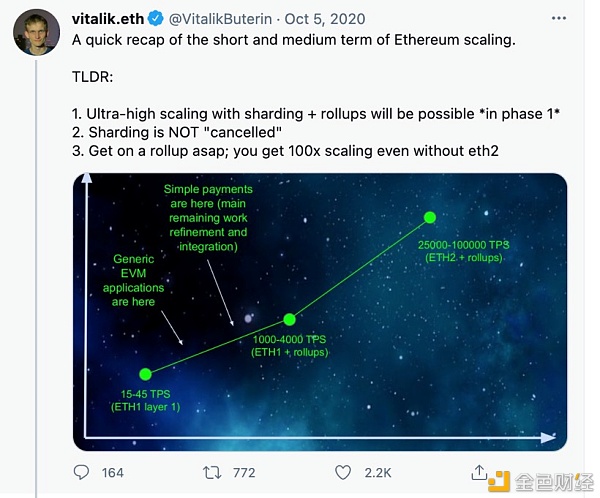600x498 pixels.
Task: Click the retweet arrows icon
Action: point(212,472)
